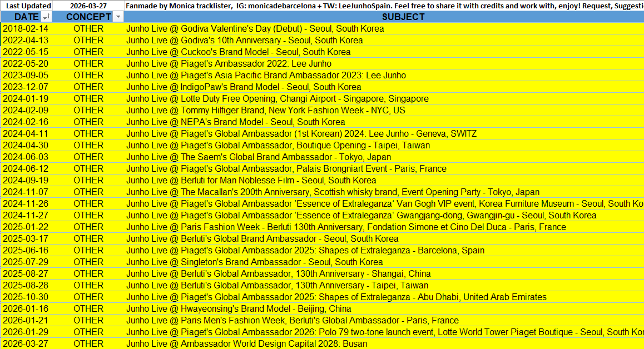Select date cell 2018-02-14

[27, 29]
